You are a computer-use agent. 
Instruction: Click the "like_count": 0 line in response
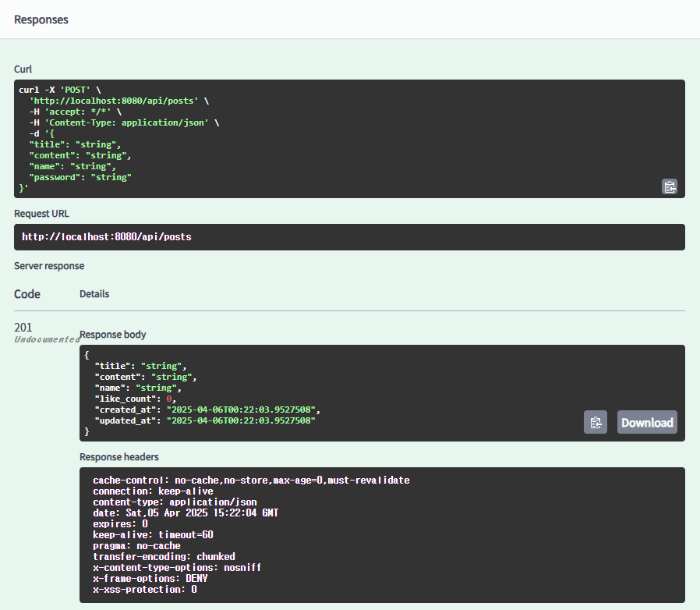tap(136, 399)
